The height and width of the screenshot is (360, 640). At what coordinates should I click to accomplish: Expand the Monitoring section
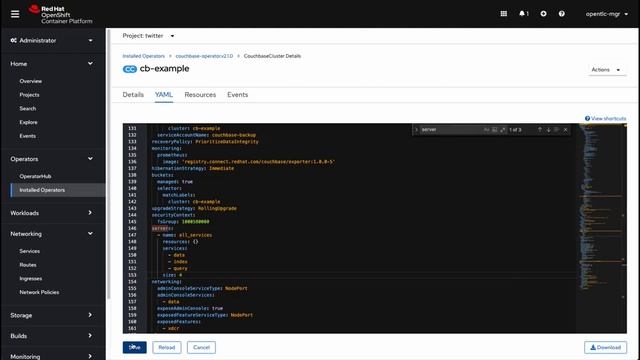tap(52, 356)
